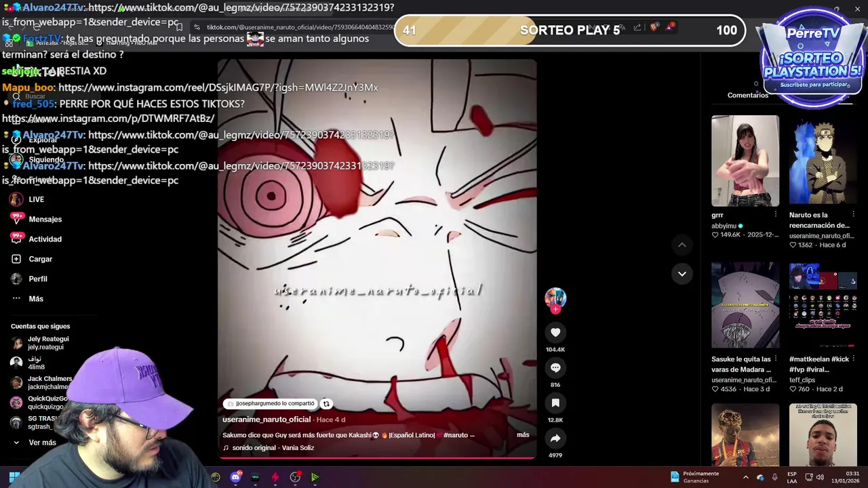The width and height of the screenshot is (868, 488).
Task: Open Discord from the Windows taskbar
Action: pos(235,477)
